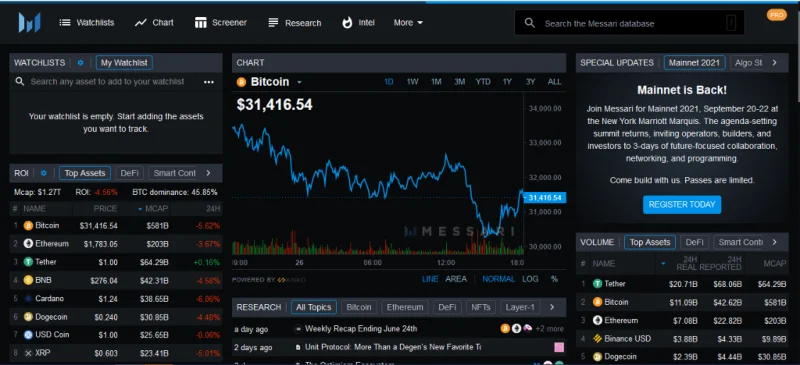Screen dimensions: 800x365
Task: Expand more ROI tabs with arrow
Action: click(x=208, y=173)
